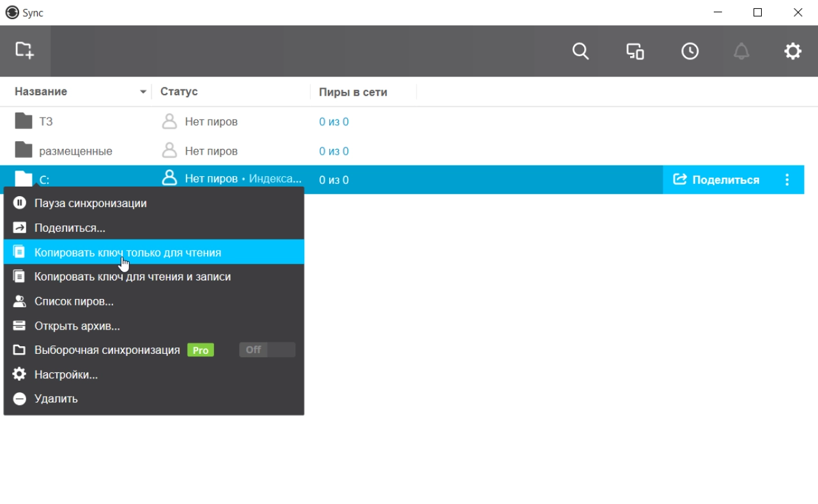Minimize the Sync window

pos(718,12)
